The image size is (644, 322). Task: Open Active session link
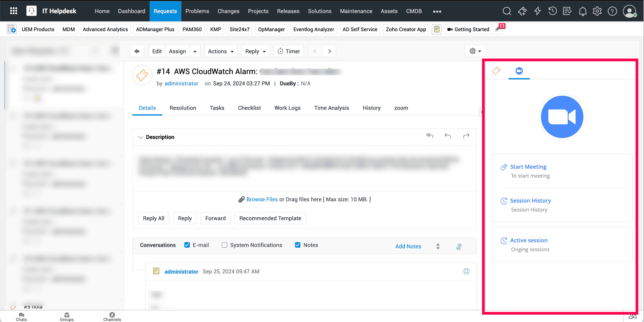[x=528, y=240]
